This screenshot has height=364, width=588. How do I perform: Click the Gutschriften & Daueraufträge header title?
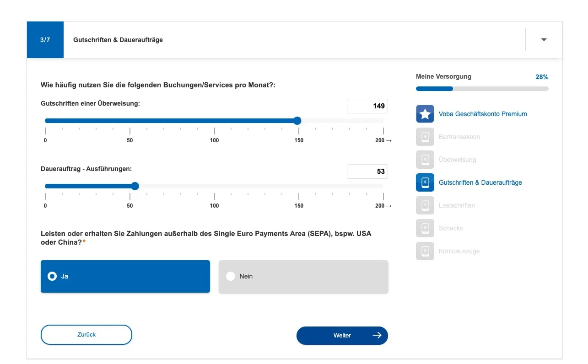(x=118, y=40)
